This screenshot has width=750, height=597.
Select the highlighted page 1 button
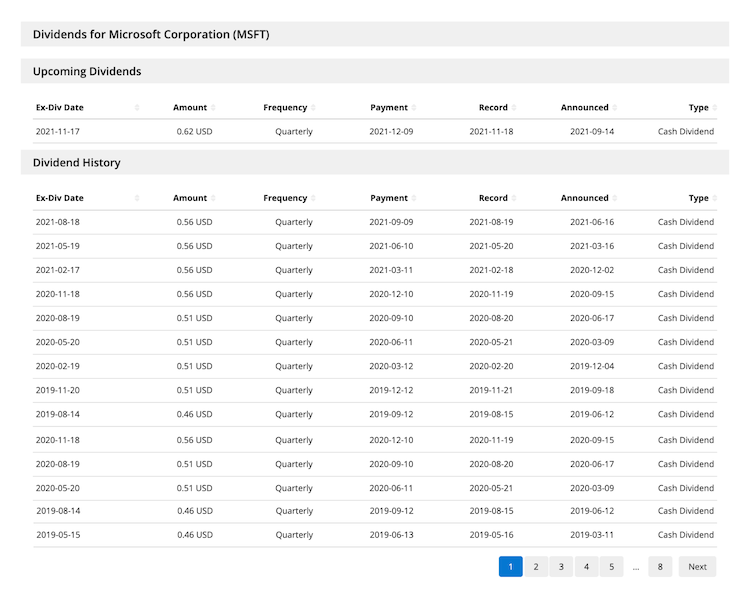510,567
